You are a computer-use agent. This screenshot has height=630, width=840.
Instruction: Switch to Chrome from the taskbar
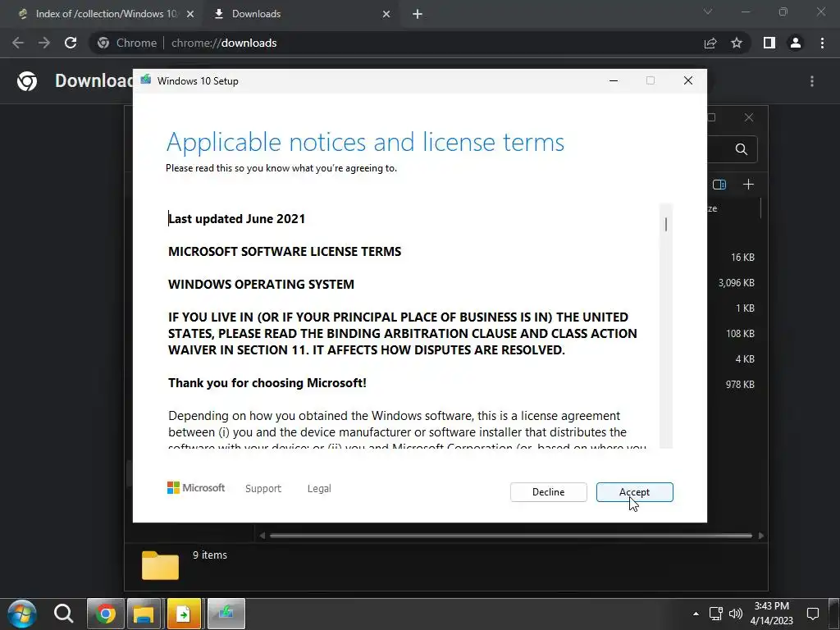pos(106,614)
